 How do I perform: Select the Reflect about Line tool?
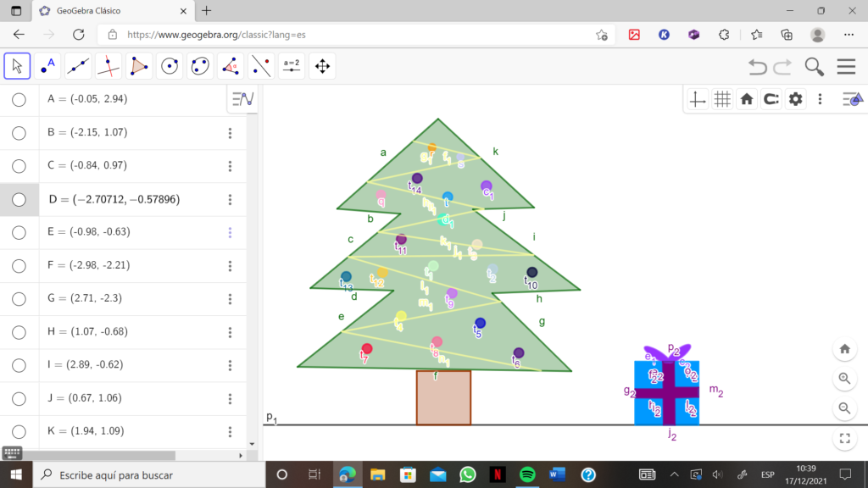click(261, 66)
